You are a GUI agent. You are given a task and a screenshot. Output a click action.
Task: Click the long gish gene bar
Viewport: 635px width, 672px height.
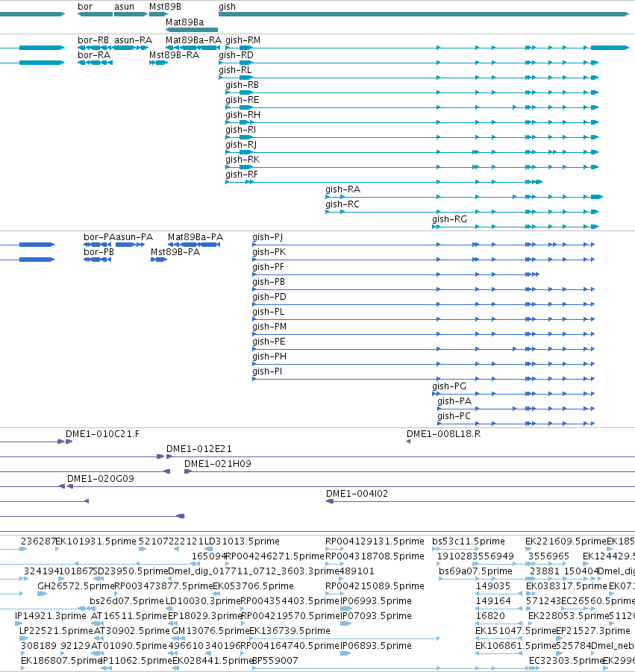pos(424,14)
